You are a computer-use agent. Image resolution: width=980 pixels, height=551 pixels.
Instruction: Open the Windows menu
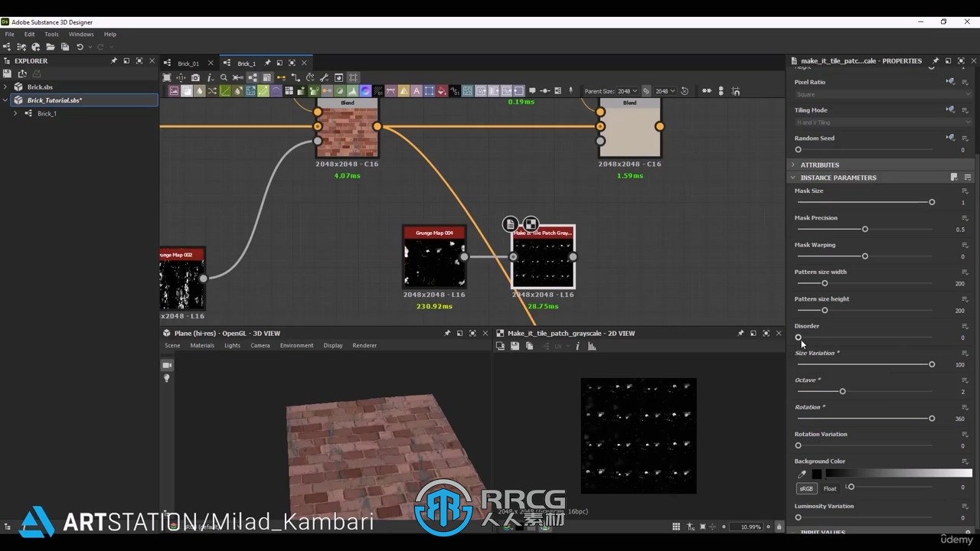(x=81, y=34)
